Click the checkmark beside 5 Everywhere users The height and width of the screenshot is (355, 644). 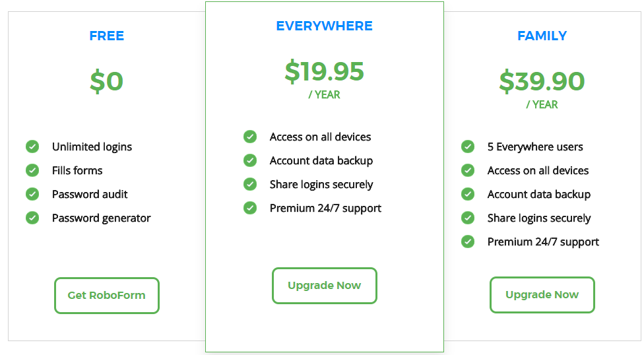coord(468,146)
